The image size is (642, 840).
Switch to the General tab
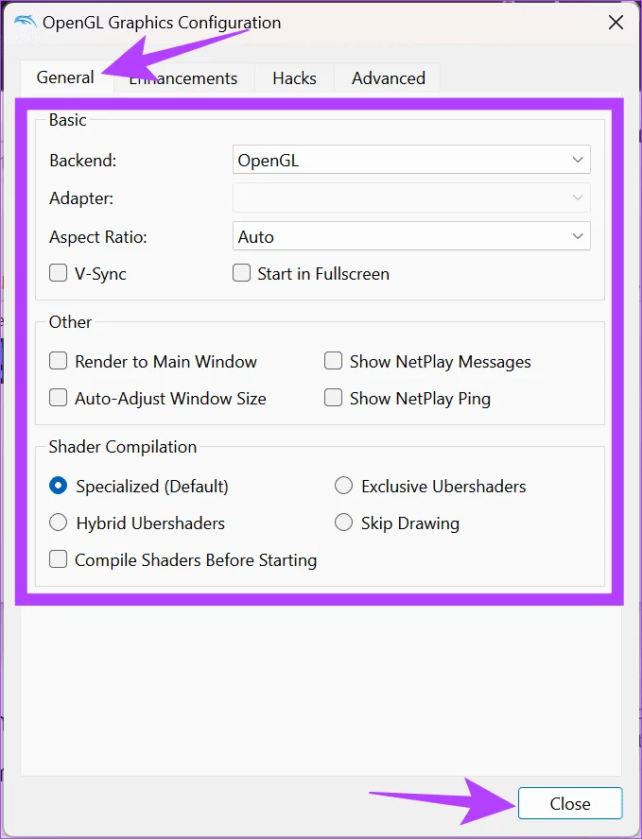[65, 77]
